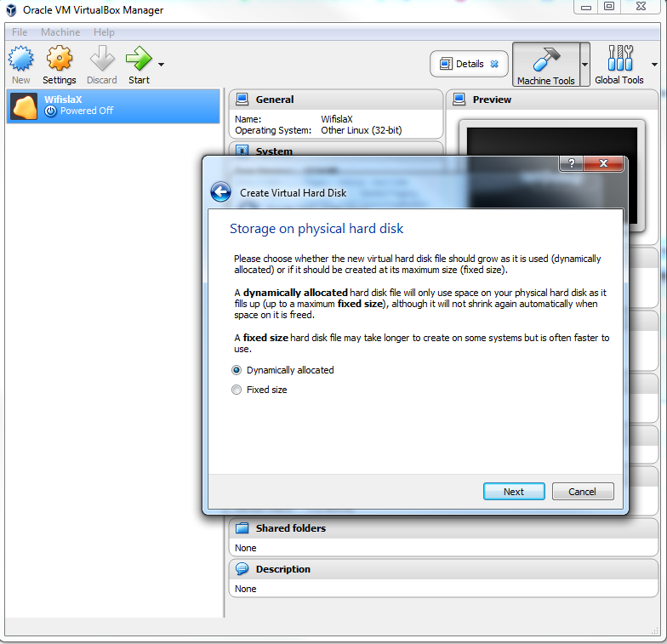Click the 'Storage on physical hard disk' heading
The image size is (667, 644).
316,228
